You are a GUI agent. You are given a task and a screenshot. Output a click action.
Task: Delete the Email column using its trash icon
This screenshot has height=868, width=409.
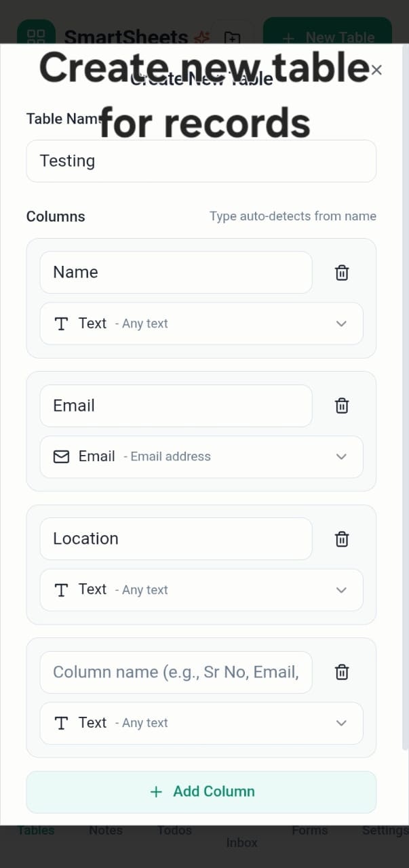point(341,405)
